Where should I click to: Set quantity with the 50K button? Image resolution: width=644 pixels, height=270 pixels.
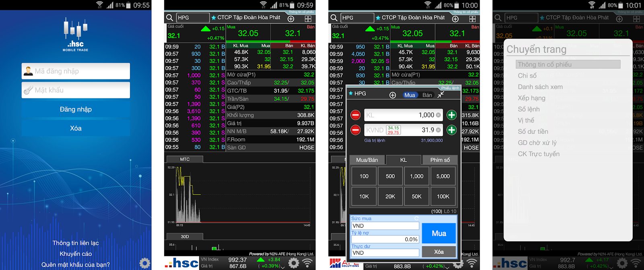417,196
